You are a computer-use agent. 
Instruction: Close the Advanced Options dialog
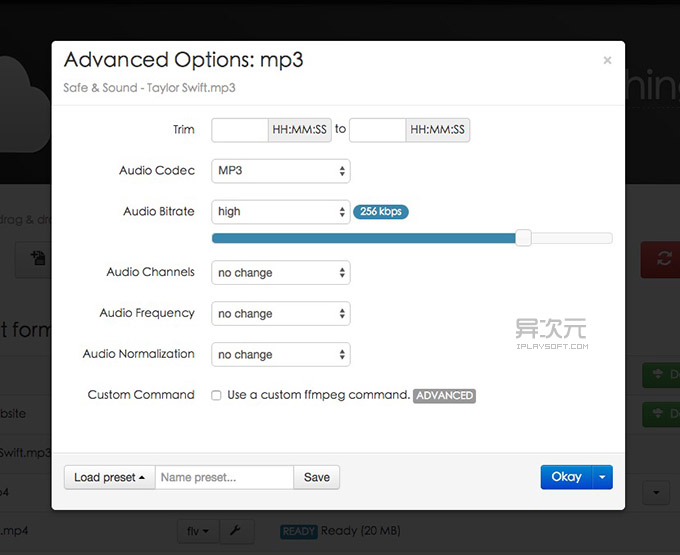point(607,61)
